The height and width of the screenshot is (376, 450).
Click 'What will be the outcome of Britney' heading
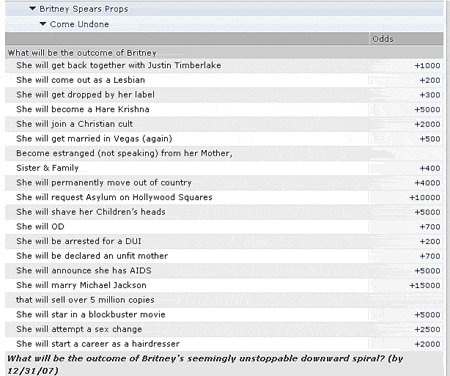(82, 53)
